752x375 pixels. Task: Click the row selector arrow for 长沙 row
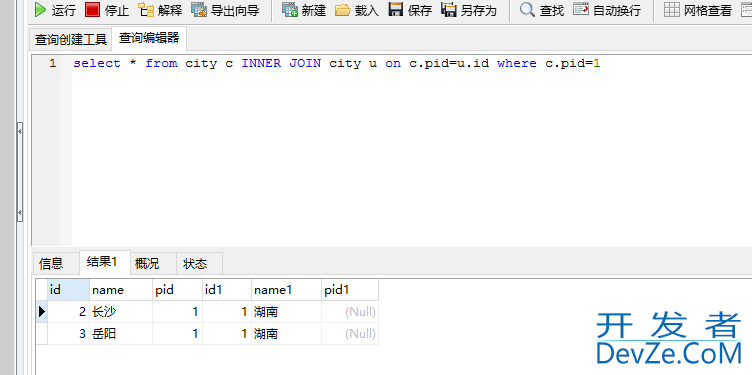pos(42,312)
